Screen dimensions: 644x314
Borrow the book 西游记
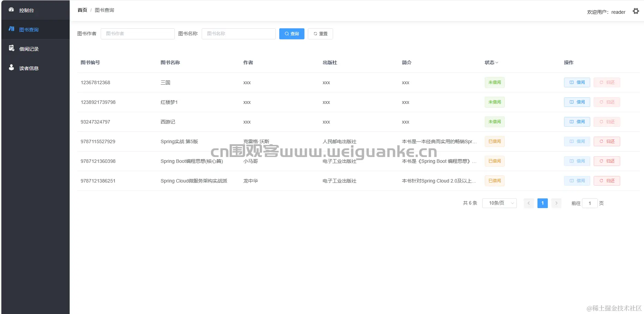click(577, 122)
